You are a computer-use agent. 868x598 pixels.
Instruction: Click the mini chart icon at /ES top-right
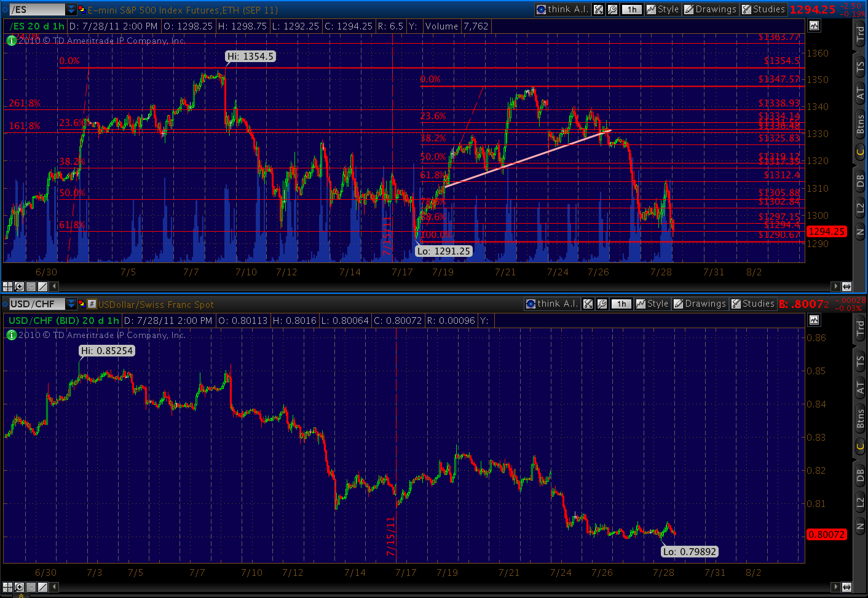[x=814, y=25]
